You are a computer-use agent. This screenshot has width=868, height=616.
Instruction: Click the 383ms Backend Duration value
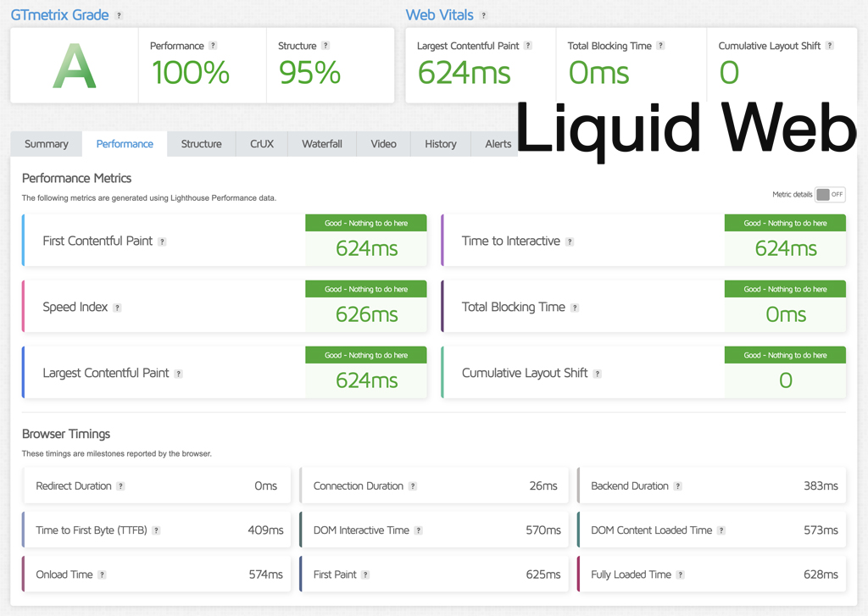pos(821,486)
